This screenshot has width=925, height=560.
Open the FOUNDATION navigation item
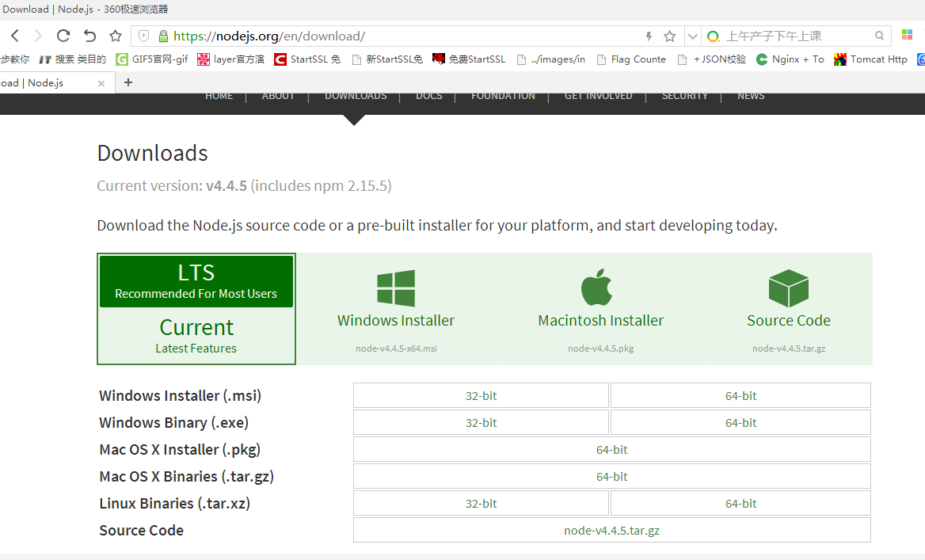(503, 96)
